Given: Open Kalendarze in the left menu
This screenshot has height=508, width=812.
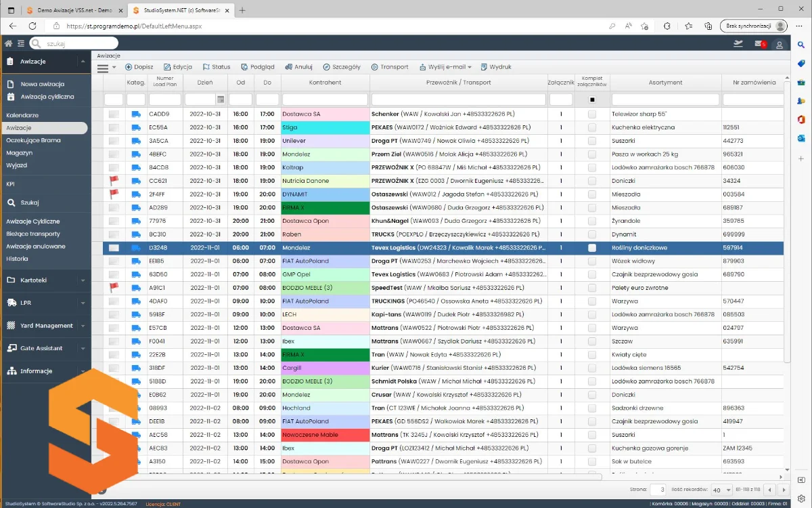Looking at the screenshot, I should click(22, 115).
